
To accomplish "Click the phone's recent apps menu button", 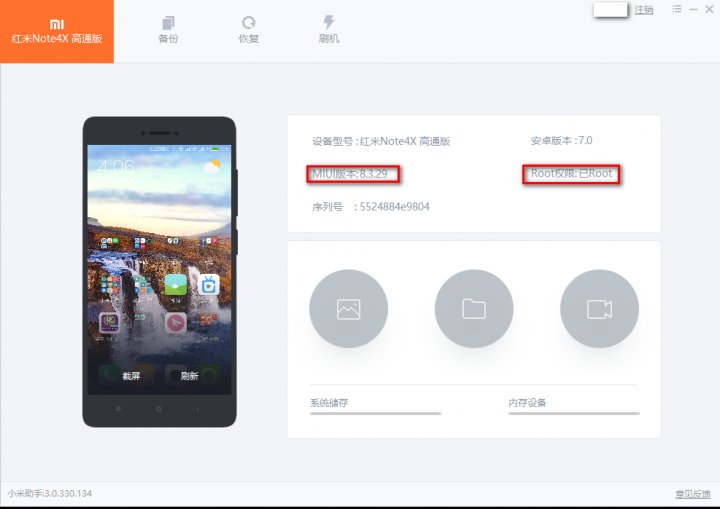I will pos(118,409).
